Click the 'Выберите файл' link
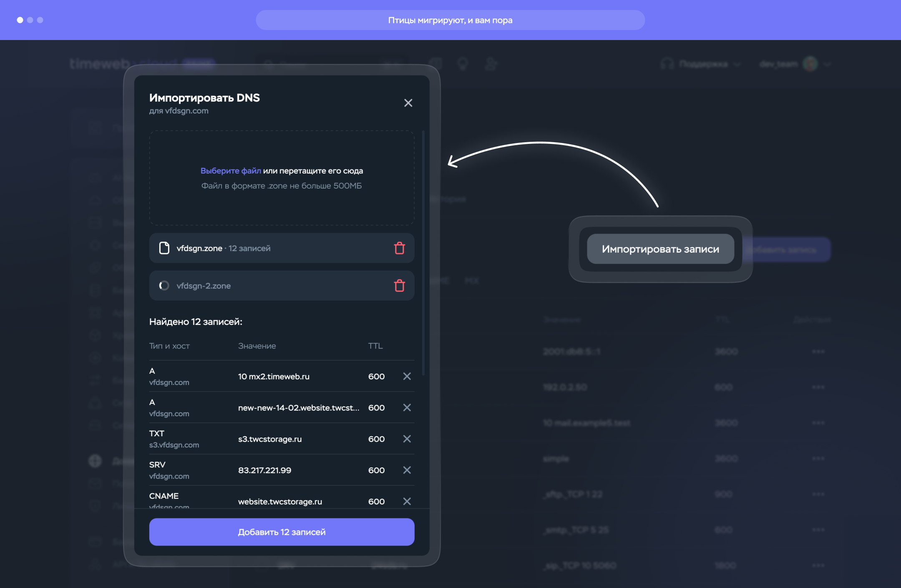 [x=231, y=171]
